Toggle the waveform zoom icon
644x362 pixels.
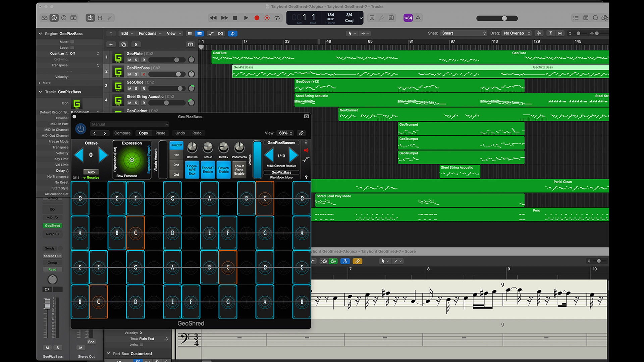(x=539, y=33)
